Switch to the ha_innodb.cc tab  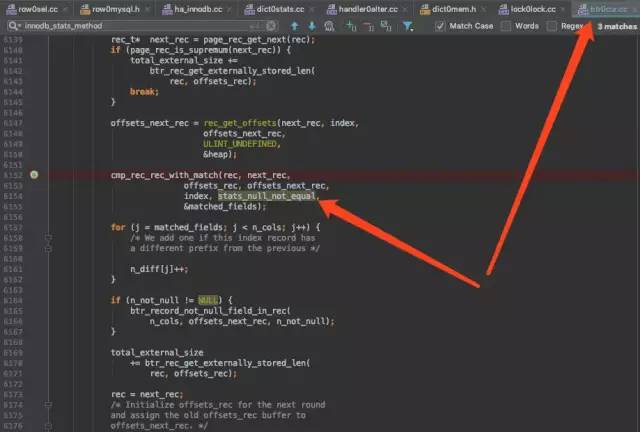coord(198,9)
